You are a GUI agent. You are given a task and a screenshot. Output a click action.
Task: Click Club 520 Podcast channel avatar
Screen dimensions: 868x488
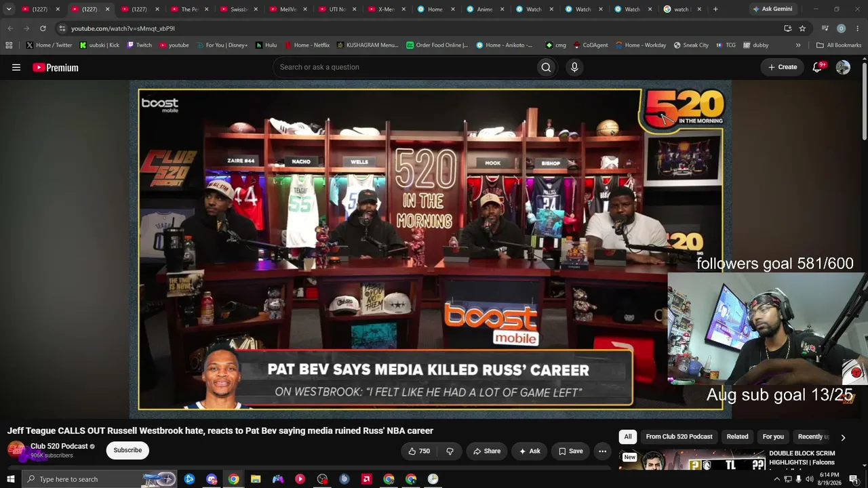pyautogui.click(x=16, y=450)
